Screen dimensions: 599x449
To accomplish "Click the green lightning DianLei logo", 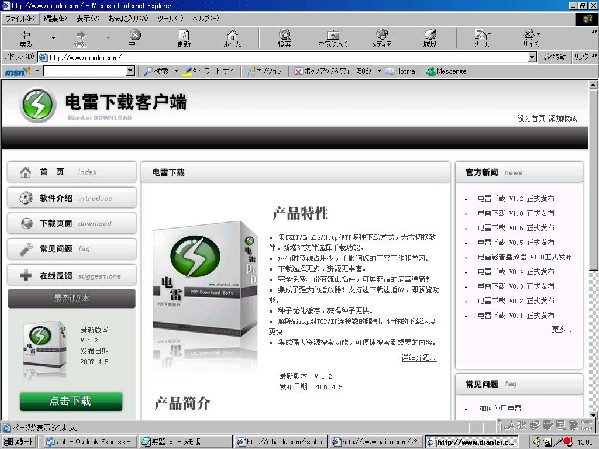I will [x=38, y=105].
